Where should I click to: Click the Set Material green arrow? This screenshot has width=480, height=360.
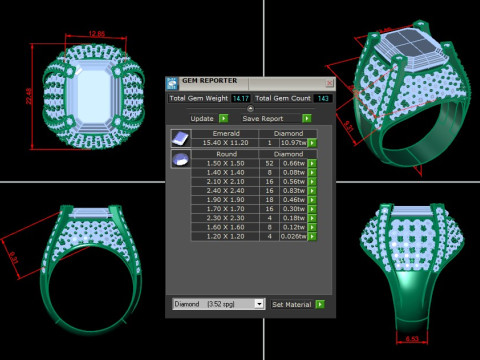point(320,304)
